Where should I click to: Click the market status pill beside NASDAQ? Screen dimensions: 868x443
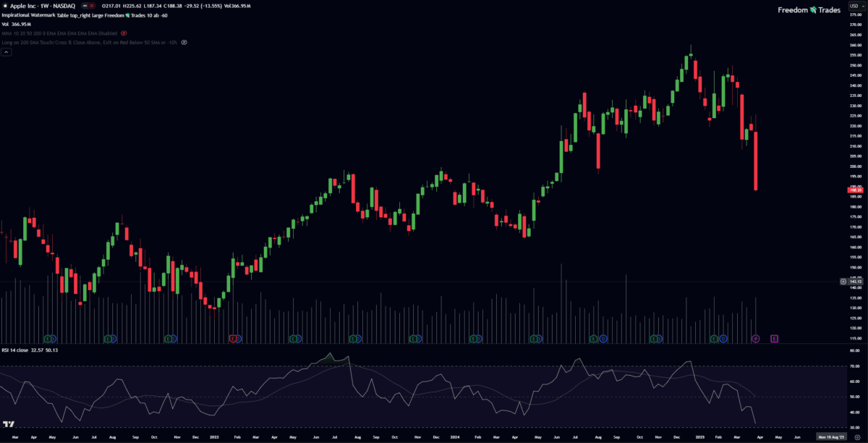pyautogui.click(x=85, y=6)
